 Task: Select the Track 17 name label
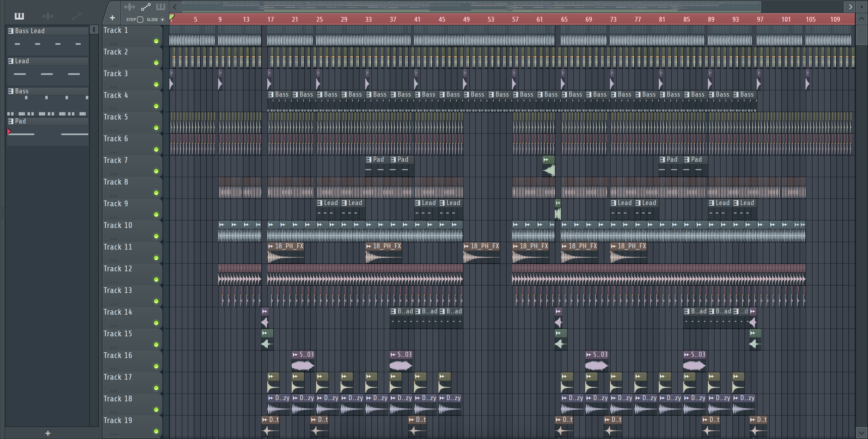pos(118,377)
